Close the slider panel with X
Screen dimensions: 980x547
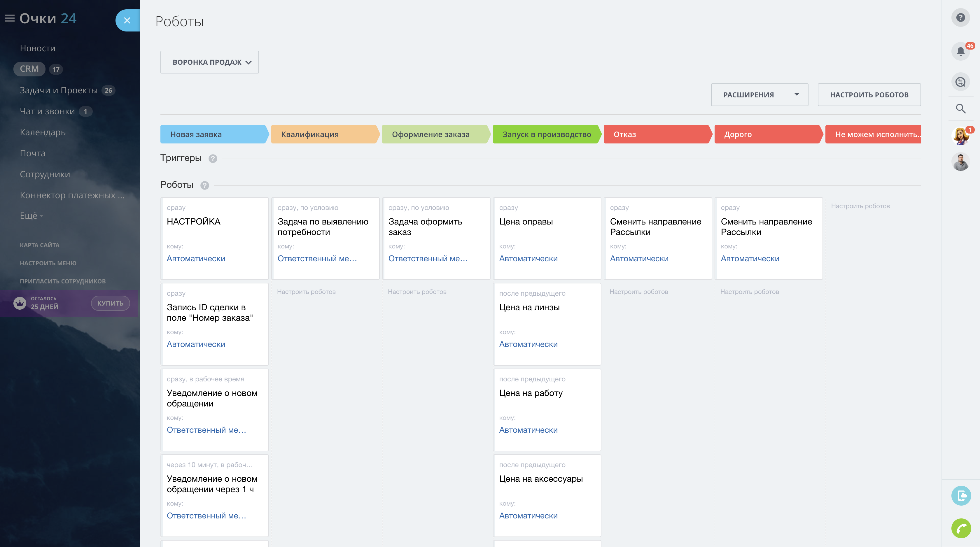127,20
